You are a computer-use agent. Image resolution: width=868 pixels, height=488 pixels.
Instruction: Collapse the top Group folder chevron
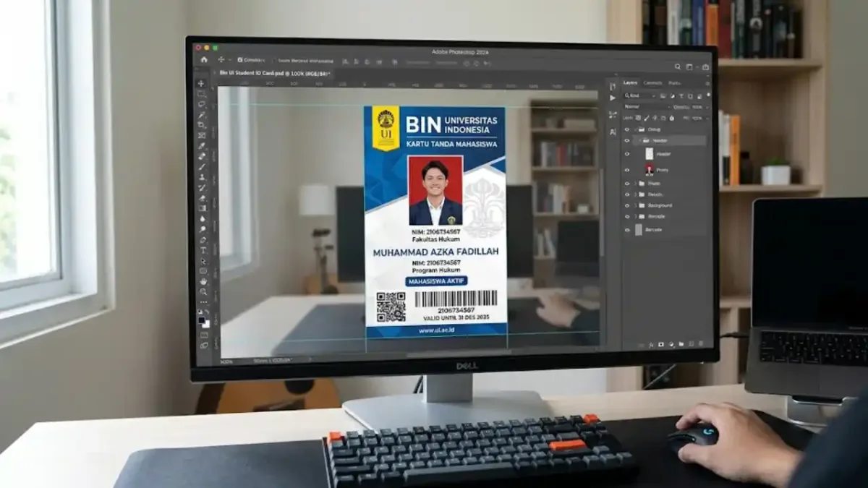click(636, 129)
